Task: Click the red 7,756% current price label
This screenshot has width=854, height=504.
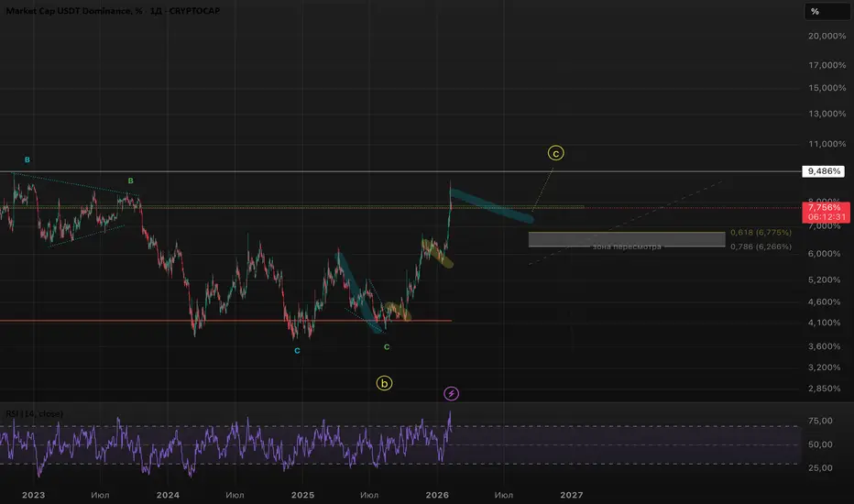Action: pos(825,208)
